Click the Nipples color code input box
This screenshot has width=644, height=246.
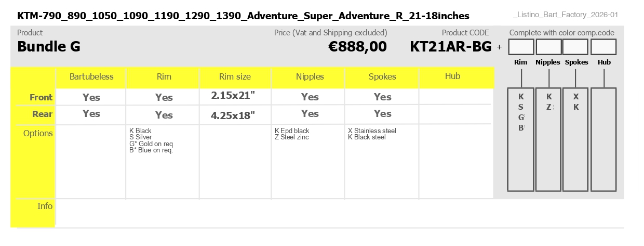click(548, 47)
